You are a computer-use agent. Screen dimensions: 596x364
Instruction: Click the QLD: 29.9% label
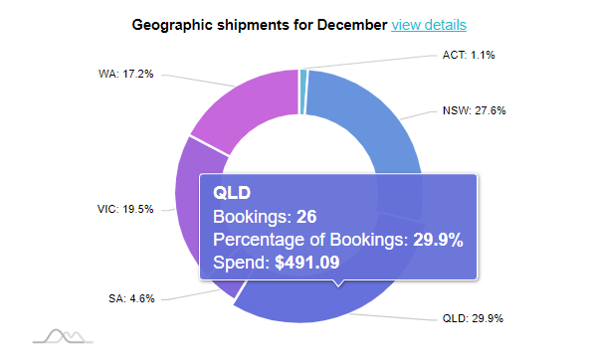click(x=473, y=318)
